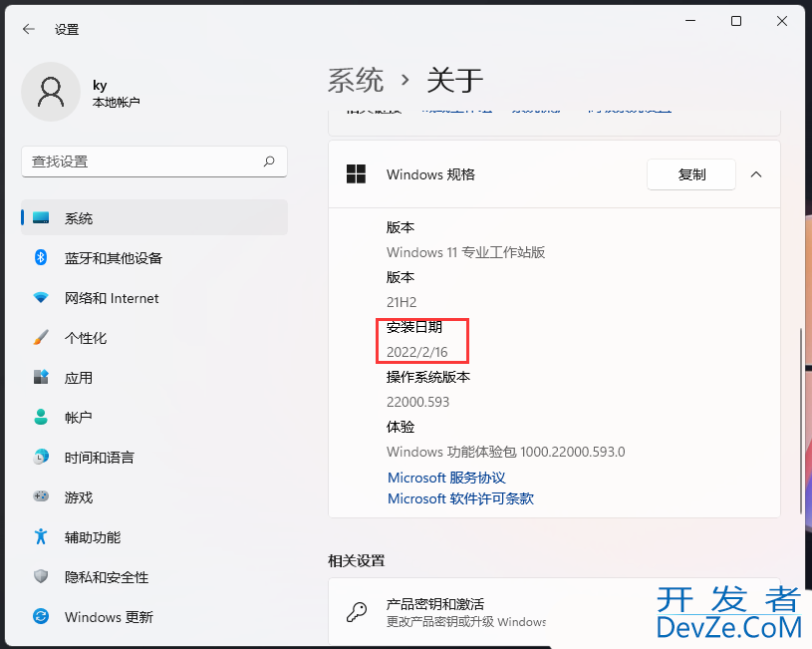Click the Gaming controller icon
This screenshot has width=812, height=649.
point(41,496)
